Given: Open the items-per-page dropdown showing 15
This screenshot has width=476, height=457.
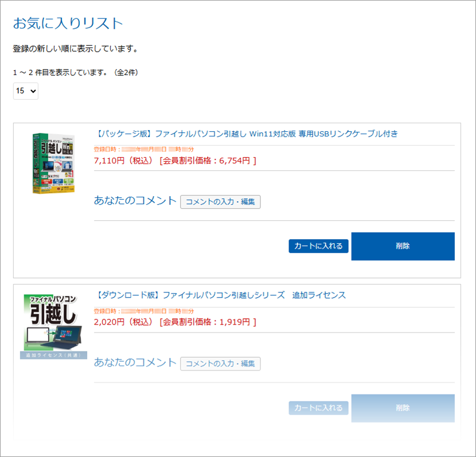Looking at the screenshot, I should click(x=25, y=91).
